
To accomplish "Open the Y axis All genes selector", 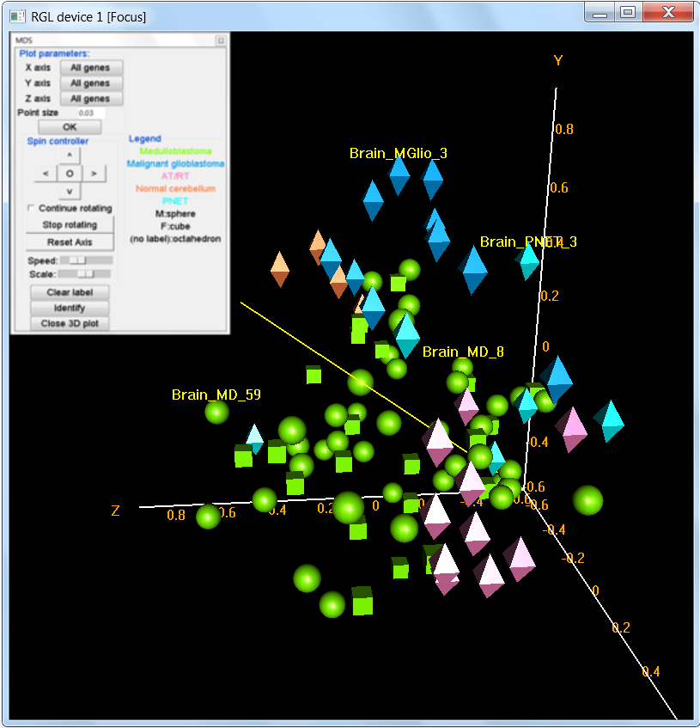I will click(x=90, y=83).
